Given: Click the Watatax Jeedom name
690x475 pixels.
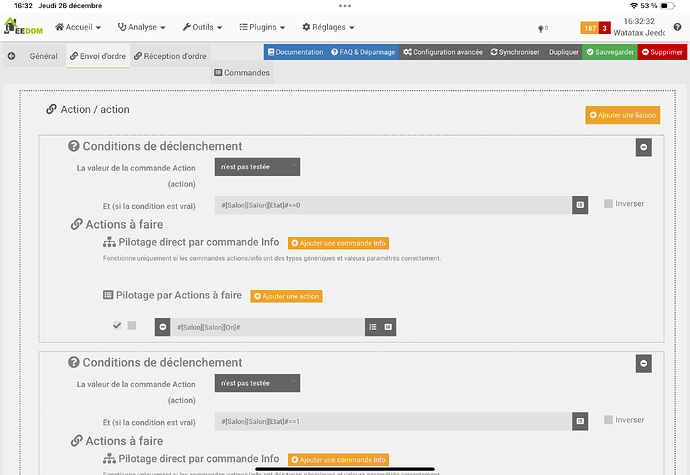Looking at the screenshot, I should (x=639, y=33).
